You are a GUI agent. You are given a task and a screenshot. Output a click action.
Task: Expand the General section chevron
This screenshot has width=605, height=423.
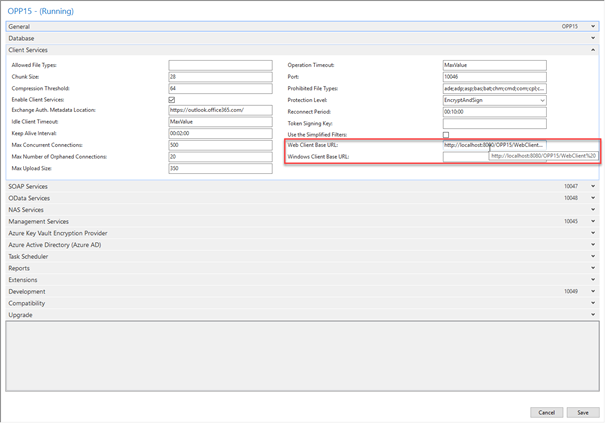click(x=593, y=26)
